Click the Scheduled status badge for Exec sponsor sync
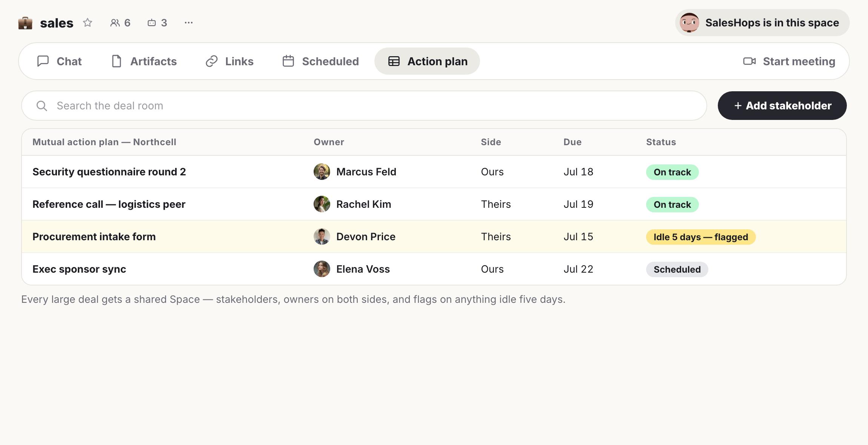Viewport: 868px width, 445px height. click(x=677, y=270)
